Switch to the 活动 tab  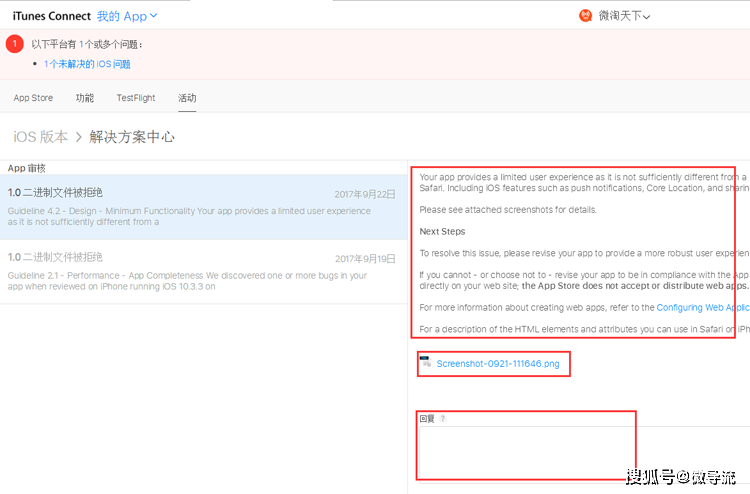187,98
